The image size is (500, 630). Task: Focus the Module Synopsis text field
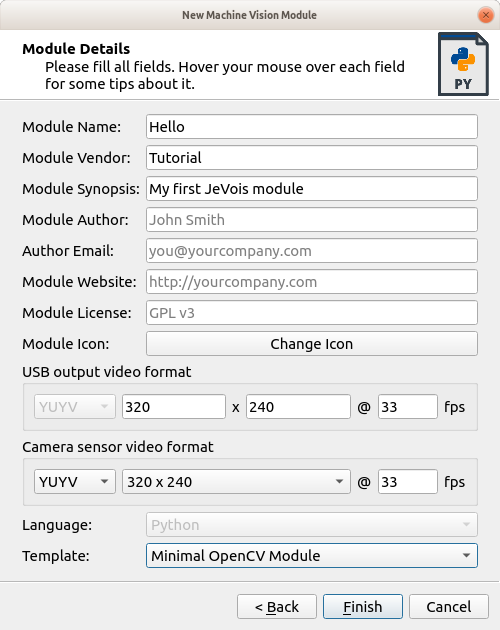coord(312,188)
